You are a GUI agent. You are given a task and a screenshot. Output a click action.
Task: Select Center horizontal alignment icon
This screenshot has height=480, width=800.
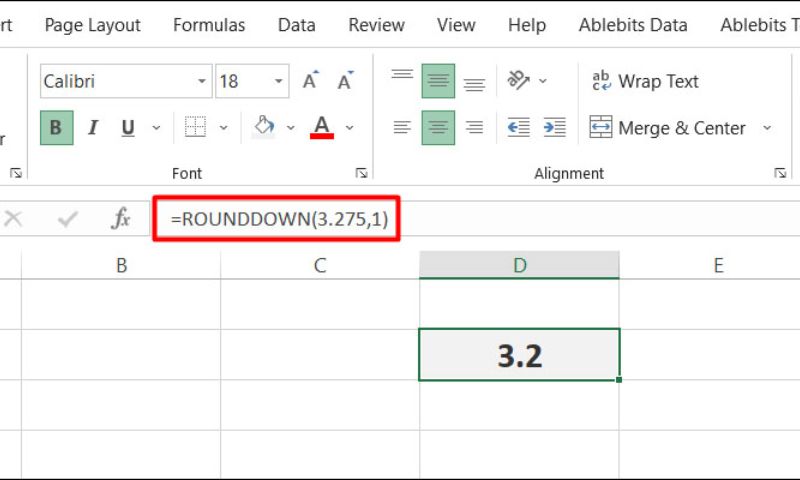[438, 128]
